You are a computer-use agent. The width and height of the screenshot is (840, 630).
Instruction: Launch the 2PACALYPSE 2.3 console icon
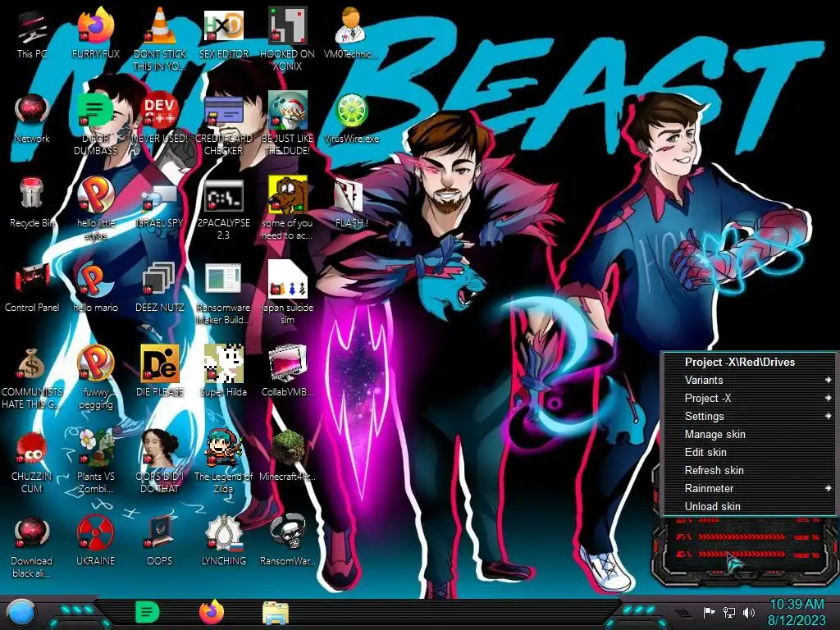223,208
